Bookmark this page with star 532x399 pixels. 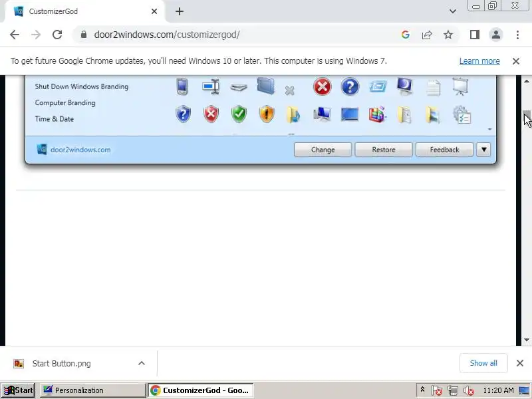tap(448, 35)
